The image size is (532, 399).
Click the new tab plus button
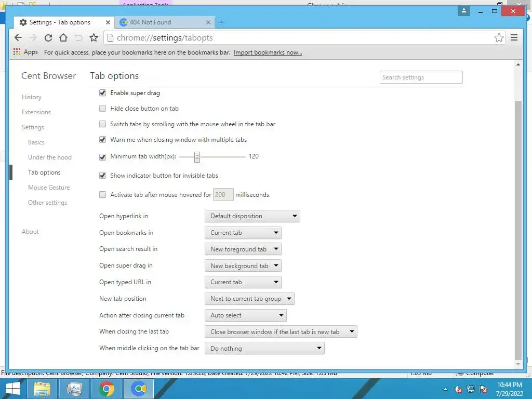coord(221,22)
